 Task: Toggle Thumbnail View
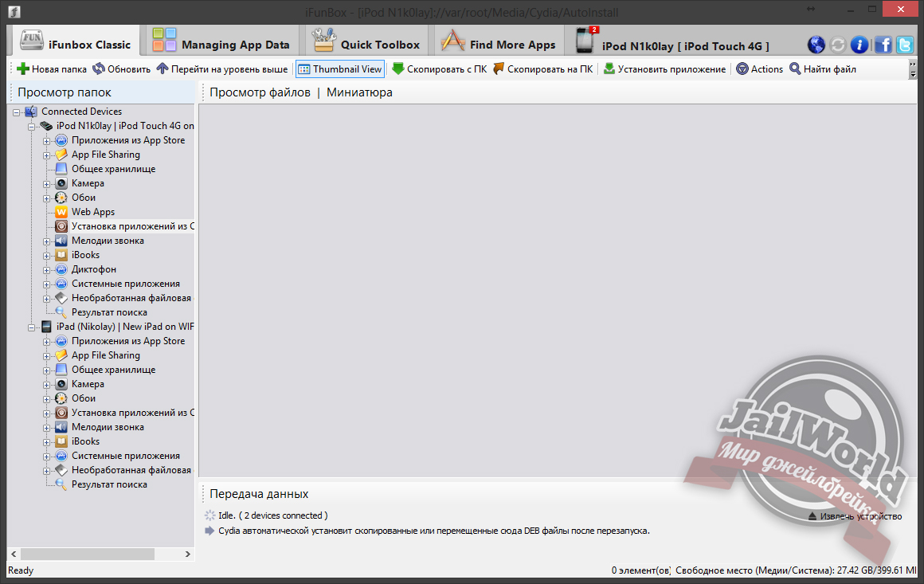click(340, 69)
